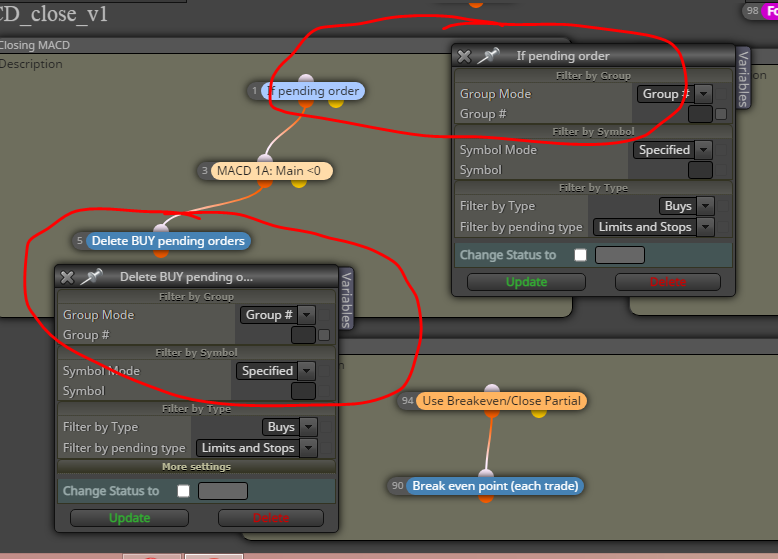778x559 pixels.
Task: Click Delete in If pending order panel
Action: click(x=668, y=282)
